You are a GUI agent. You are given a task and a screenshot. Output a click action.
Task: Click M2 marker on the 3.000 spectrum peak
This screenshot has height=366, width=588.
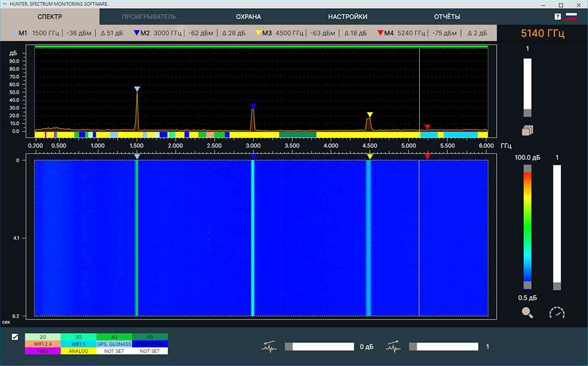click(253, 107)
